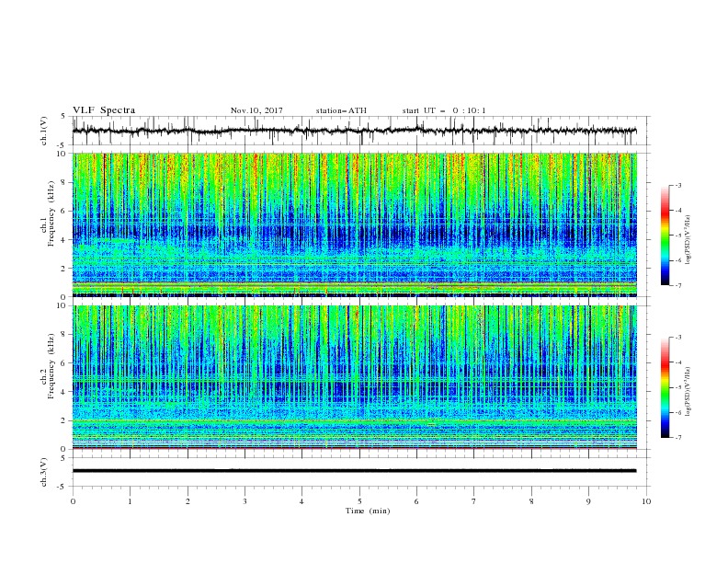Screen dimensions: 728x563
Task: Click the ch.1 "Frequency (kHz)" axis title
Action: coord(51,213)
